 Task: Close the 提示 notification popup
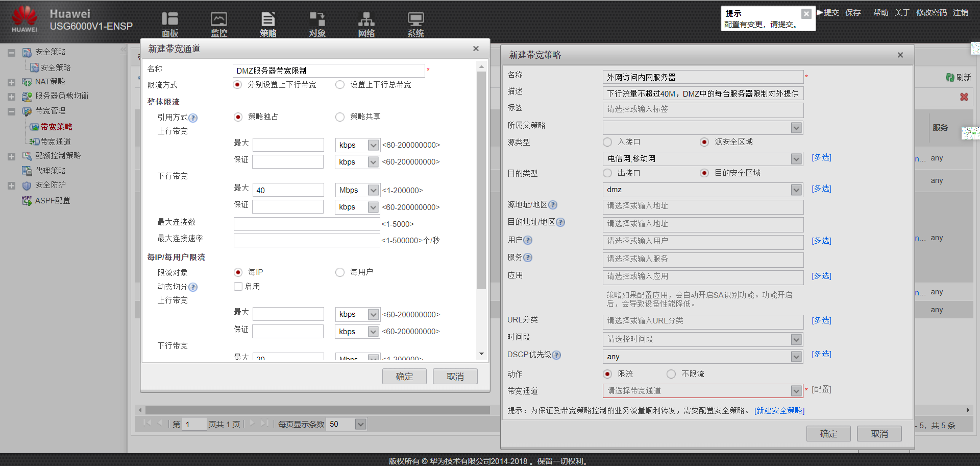click(806, 14)
